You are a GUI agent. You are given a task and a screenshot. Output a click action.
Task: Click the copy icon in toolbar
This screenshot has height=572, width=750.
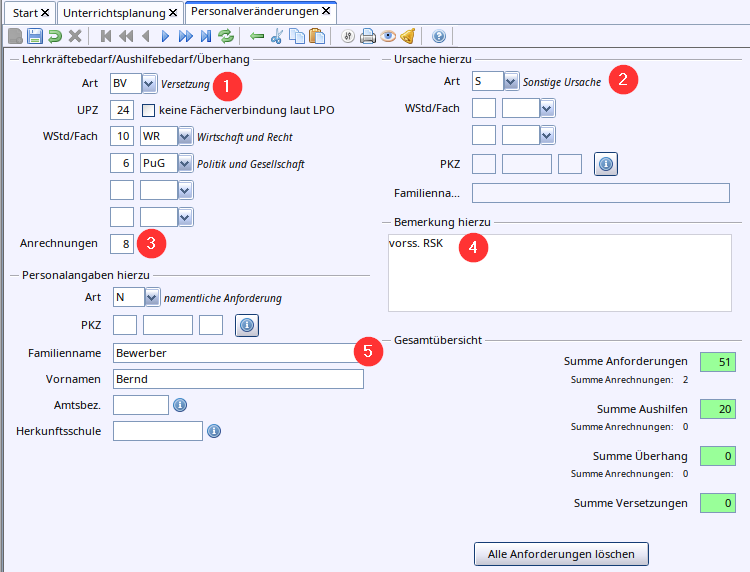(x=297, y=36)
